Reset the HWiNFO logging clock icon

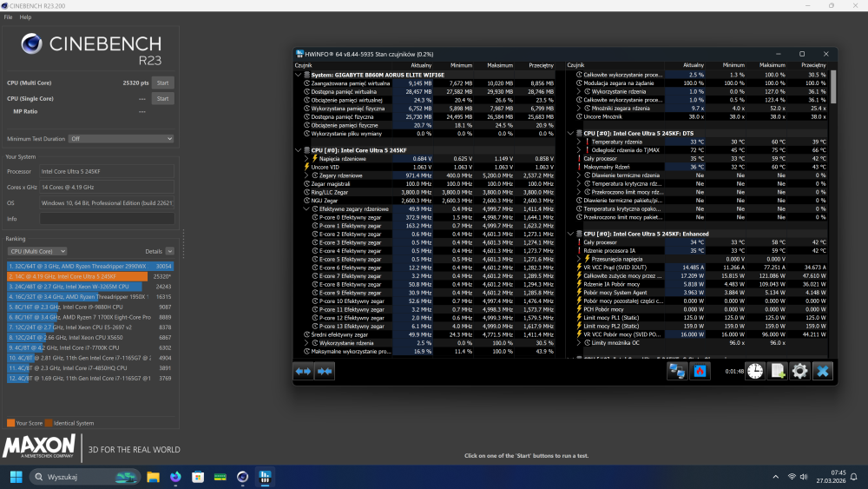click(755, 371)
